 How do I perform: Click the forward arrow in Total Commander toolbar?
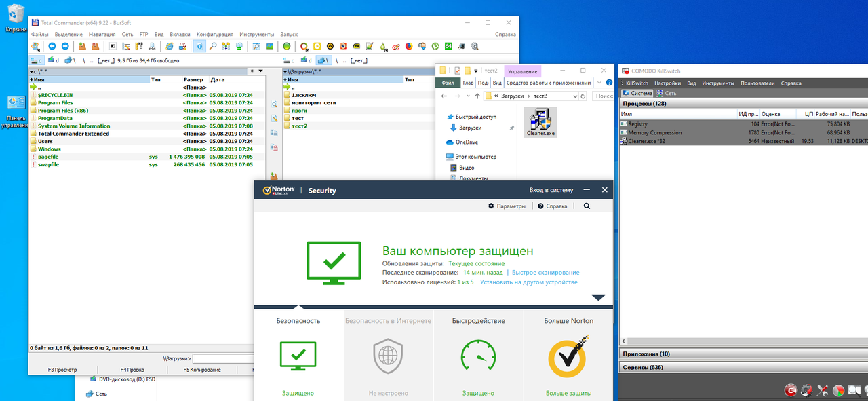point(65,46)
